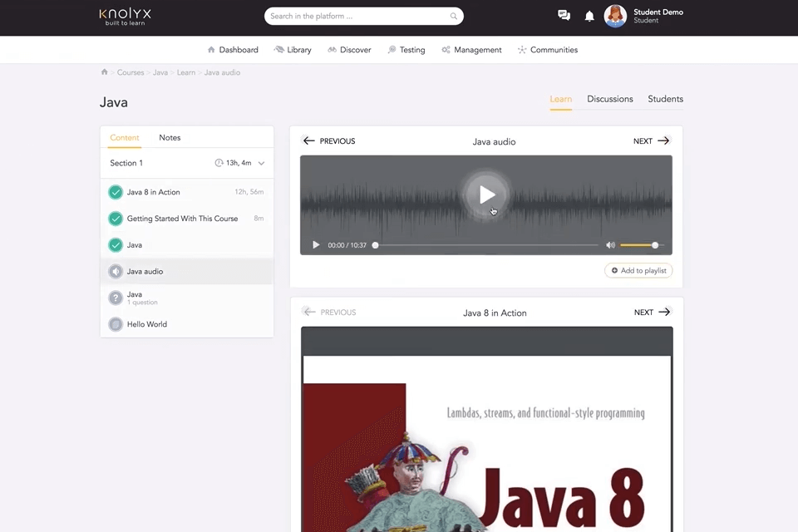
Task: Click the Student Demo name
Action: [x=658, y=12]
